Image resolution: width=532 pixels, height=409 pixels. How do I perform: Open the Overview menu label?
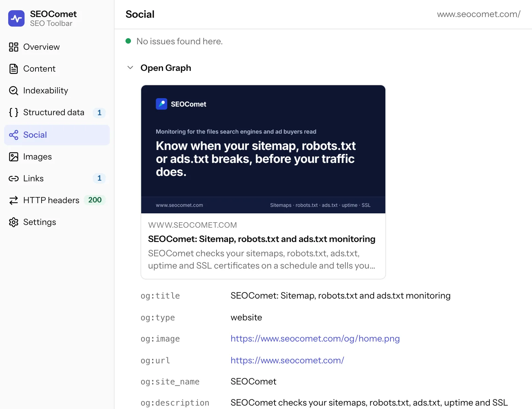[42, 47]
